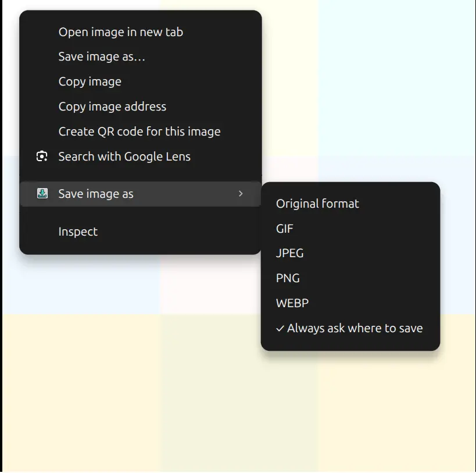Search the image with Google Lens
Image resolution: width=476 pixels, height=473 pixels.
click(124, 156)
